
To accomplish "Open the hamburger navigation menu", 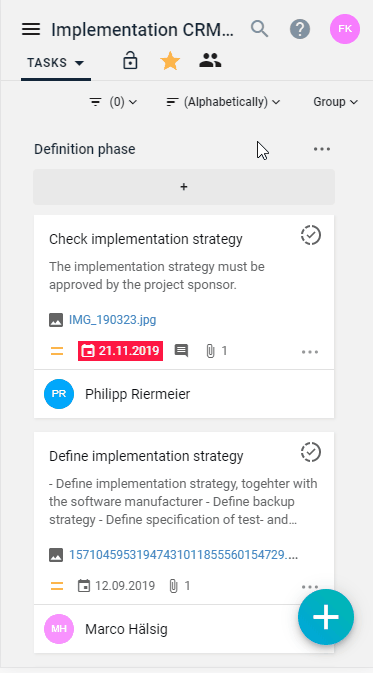I will tap(31, 29).
